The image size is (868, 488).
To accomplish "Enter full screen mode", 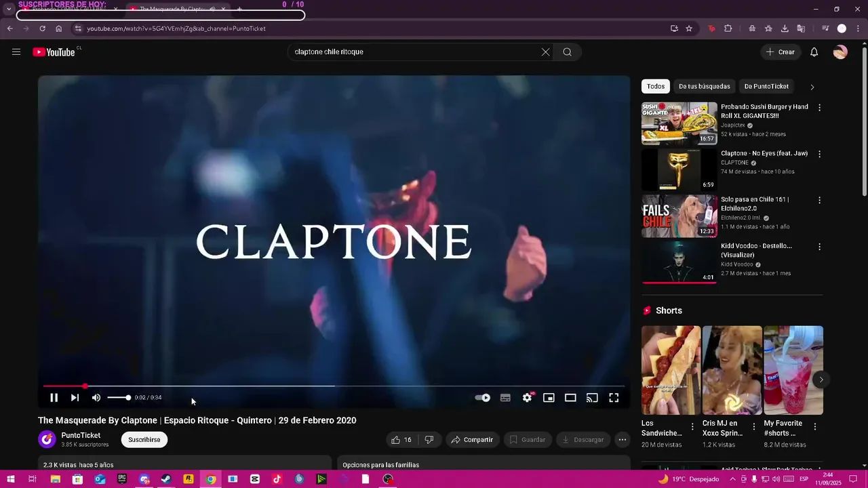I will tap(614, 398).
